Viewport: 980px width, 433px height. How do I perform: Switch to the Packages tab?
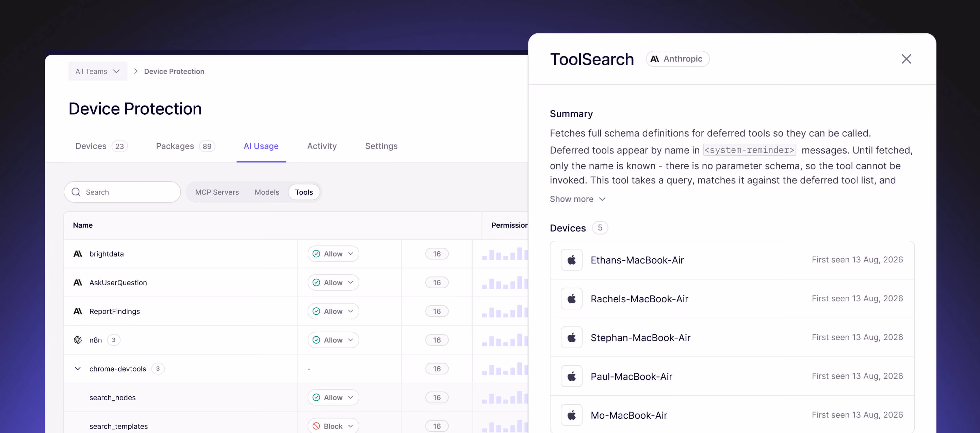click(x=185, y=146)
